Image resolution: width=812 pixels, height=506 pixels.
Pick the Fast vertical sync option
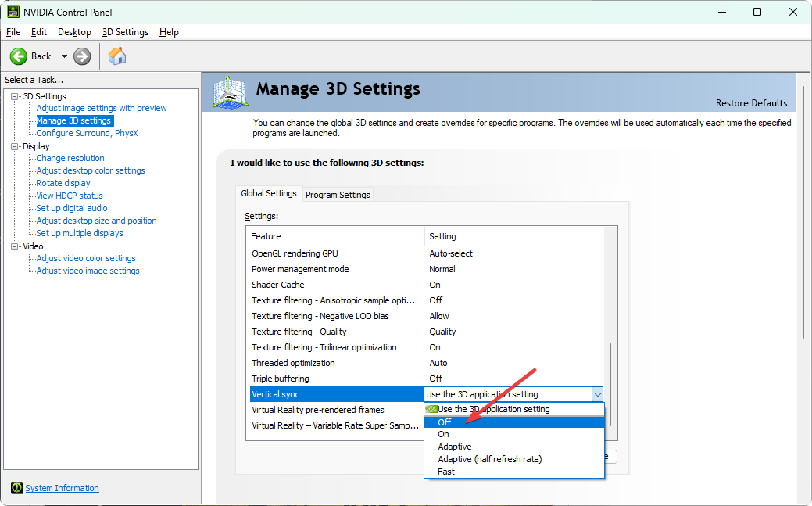pyautogui.click(x=446, y=472)
